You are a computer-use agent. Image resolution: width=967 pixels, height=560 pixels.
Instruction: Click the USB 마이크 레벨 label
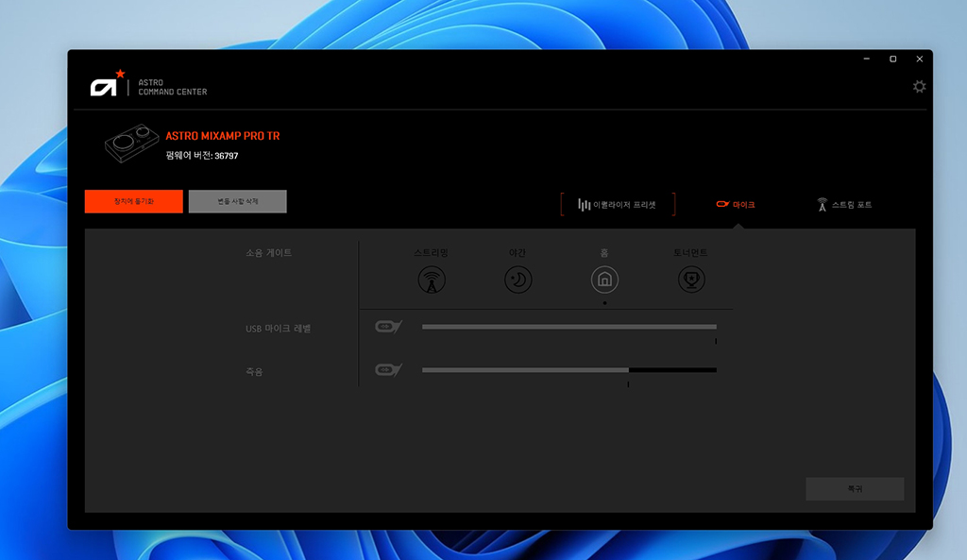click(279, 329)
